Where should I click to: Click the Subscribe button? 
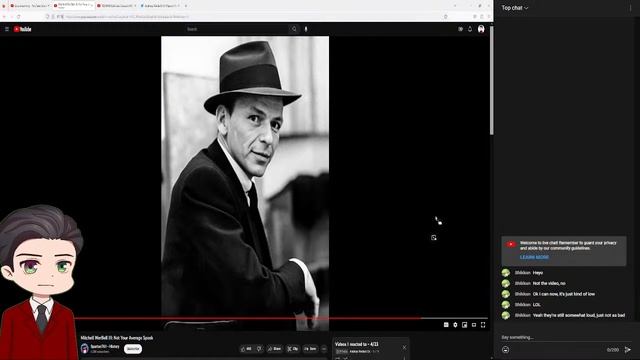tap(133, 349)
